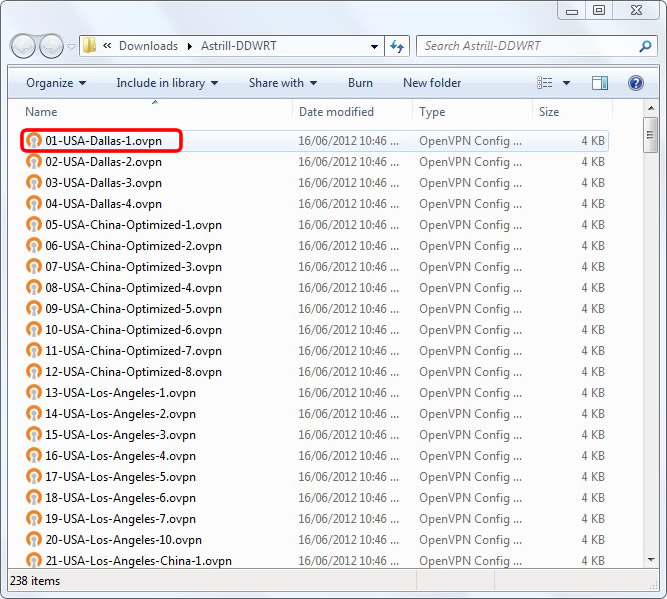
Task: Click icon of 13-USA-Los-Angeles-1.ovpn
Action: click(x=34, y=393)
